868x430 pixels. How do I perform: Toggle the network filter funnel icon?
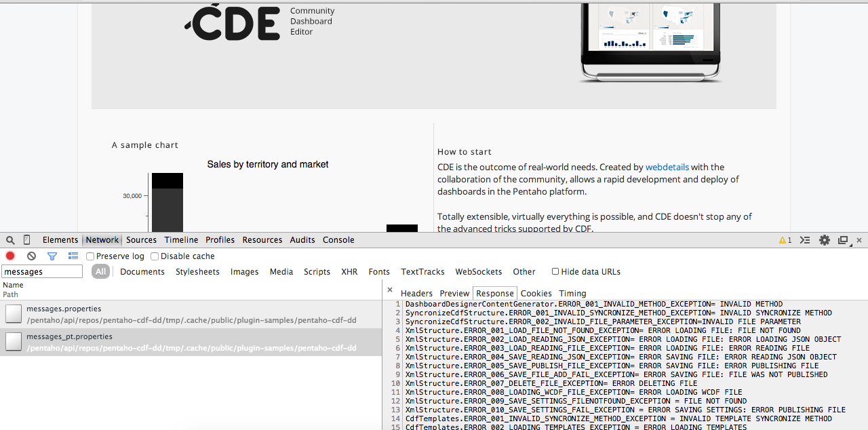[52, 256]
